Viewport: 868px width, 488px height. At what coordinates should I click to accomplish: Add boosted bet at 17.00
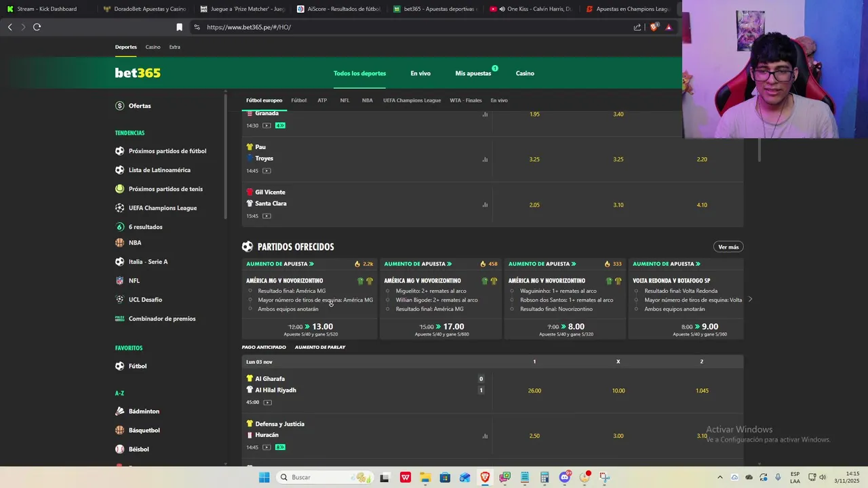point(441,329)
